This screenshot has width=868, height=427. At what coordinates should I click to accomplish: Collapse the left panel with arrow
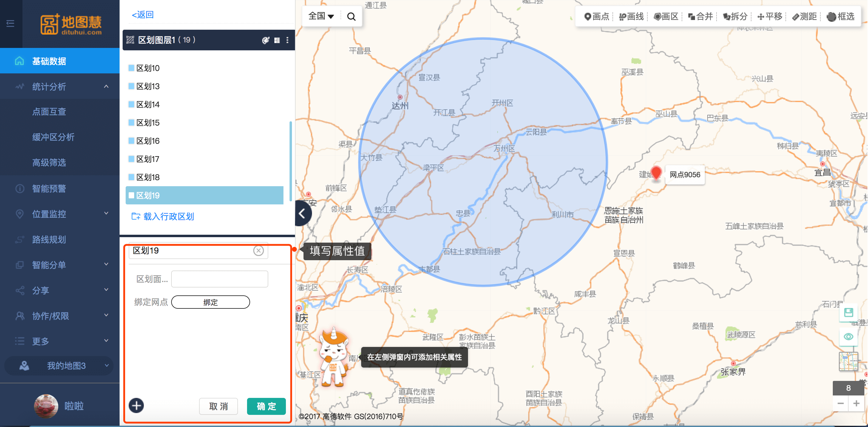302,213
